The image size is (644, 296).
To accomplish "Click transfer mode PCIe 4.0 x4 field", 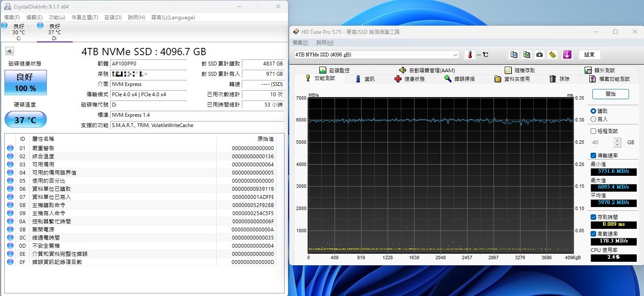I will click(x=148, y=95).
